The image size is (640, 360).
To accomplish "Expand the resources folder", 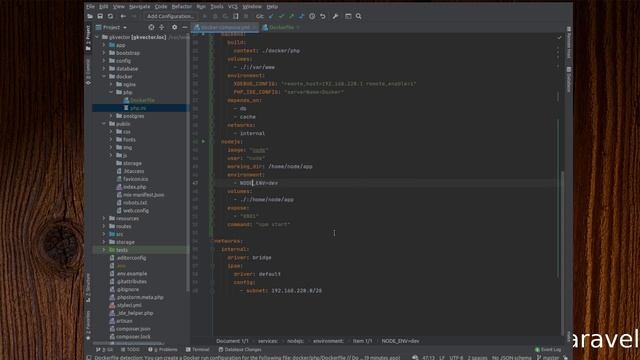I will click(104, 218).
